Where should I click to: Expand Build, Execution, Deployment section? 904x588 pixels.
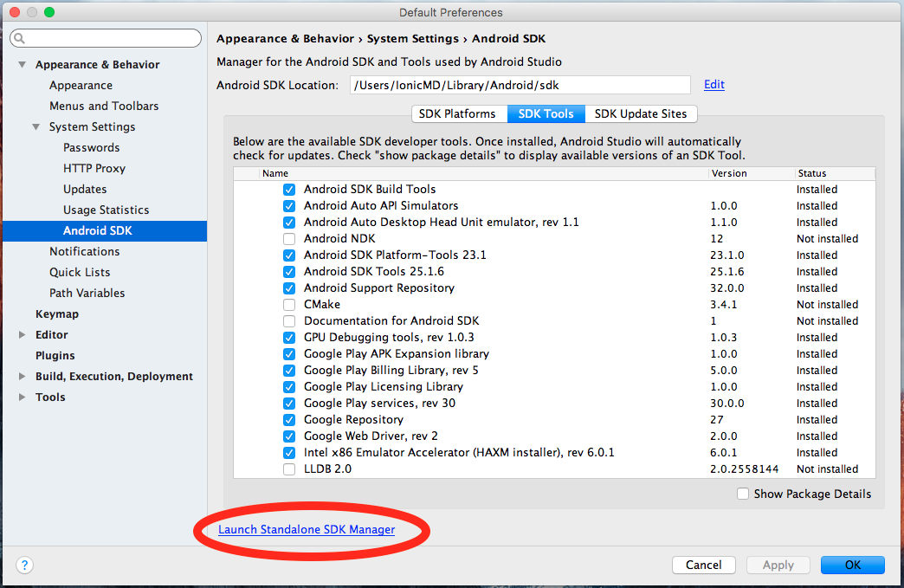coord(23,377)
